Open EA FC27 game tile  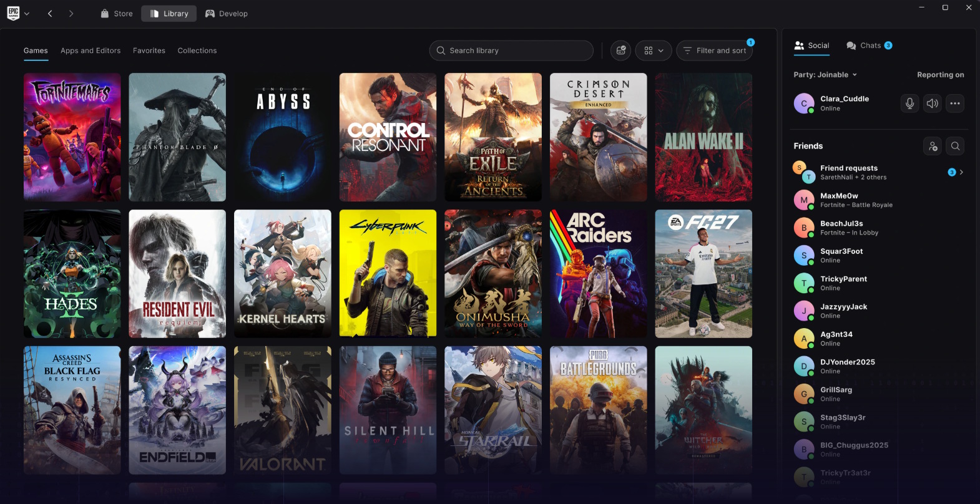click(x=703, y=274)
